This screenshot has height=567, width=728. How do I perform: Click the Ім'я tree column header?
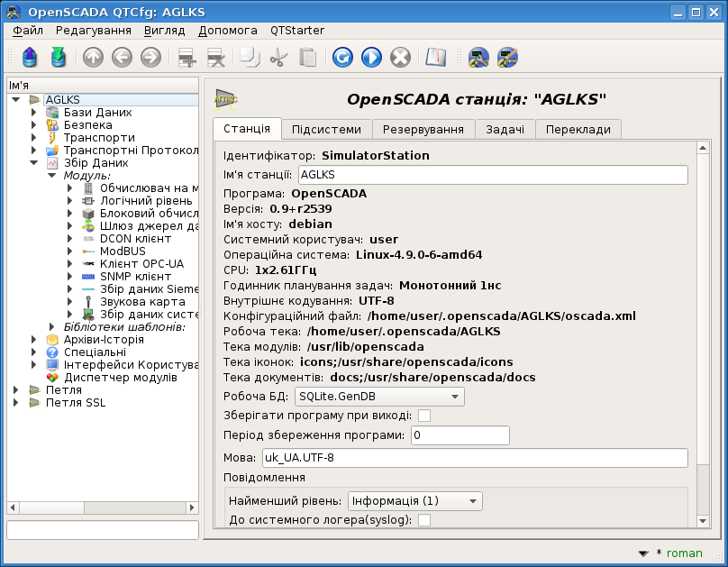tap(103, 86)
